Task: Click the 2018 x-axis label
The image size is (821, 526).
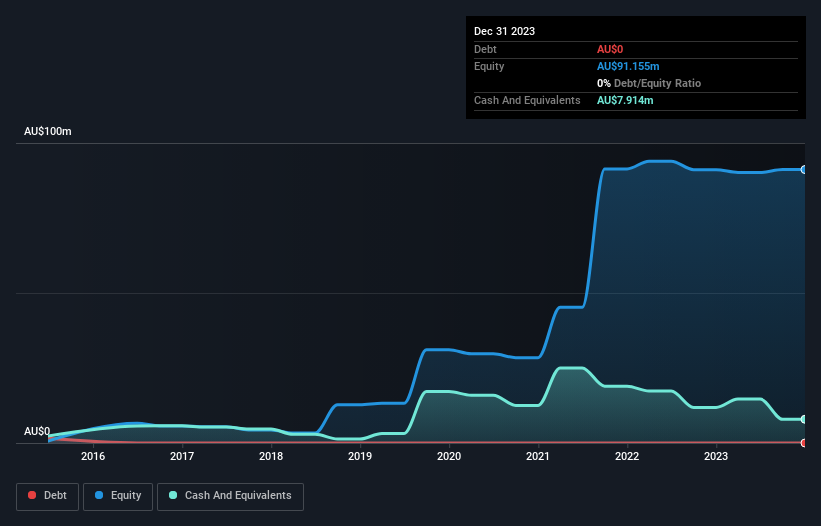Action: [271, 456]
